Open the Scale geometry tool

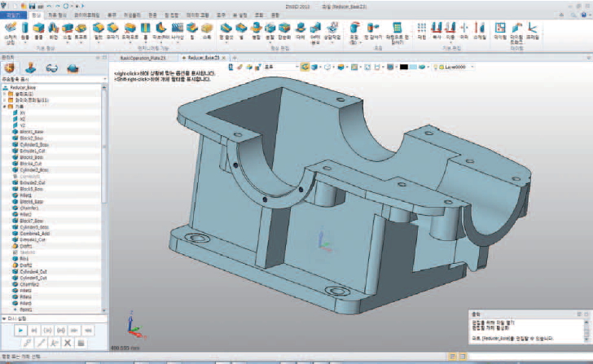480,30
